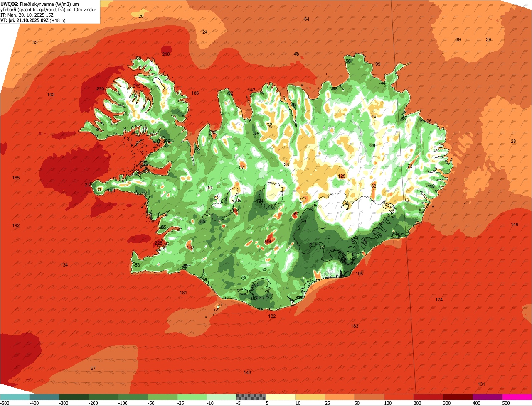Viewport: 532px width, 406px height.
Task: Select the ocean value 165
Action: tap(16, 178)
